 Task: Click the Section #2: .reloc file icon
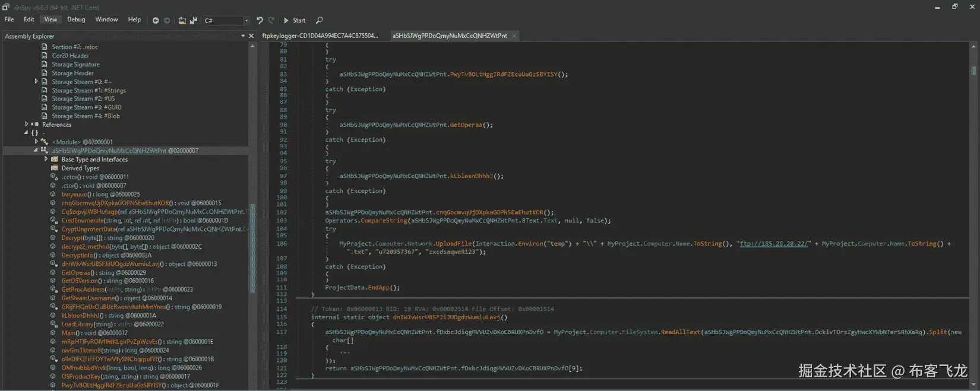44,47
